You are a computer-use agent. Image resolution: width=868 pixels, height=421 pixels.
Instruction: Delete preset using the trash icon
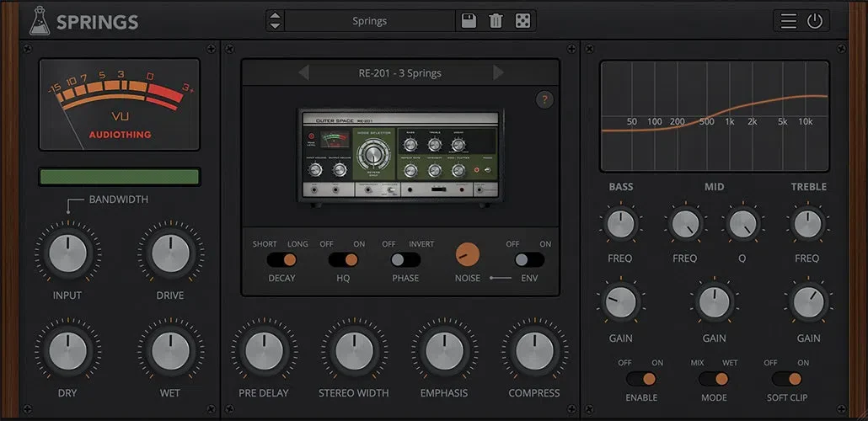pos(496,21)
